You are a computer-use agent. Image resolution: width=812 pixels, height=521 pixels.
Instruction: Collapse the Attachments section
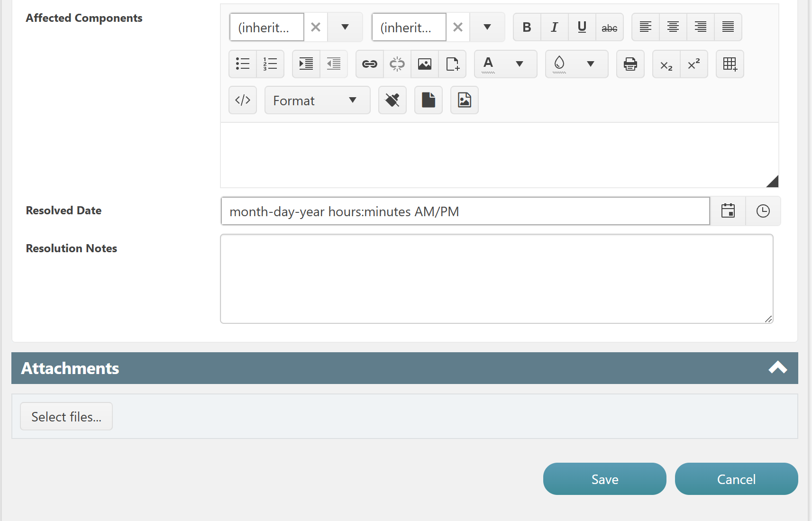coord(777,368)
